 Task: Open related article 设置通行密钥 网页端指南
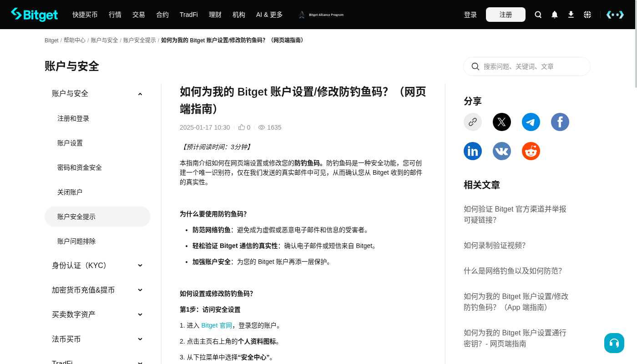[x=515, y=338]
